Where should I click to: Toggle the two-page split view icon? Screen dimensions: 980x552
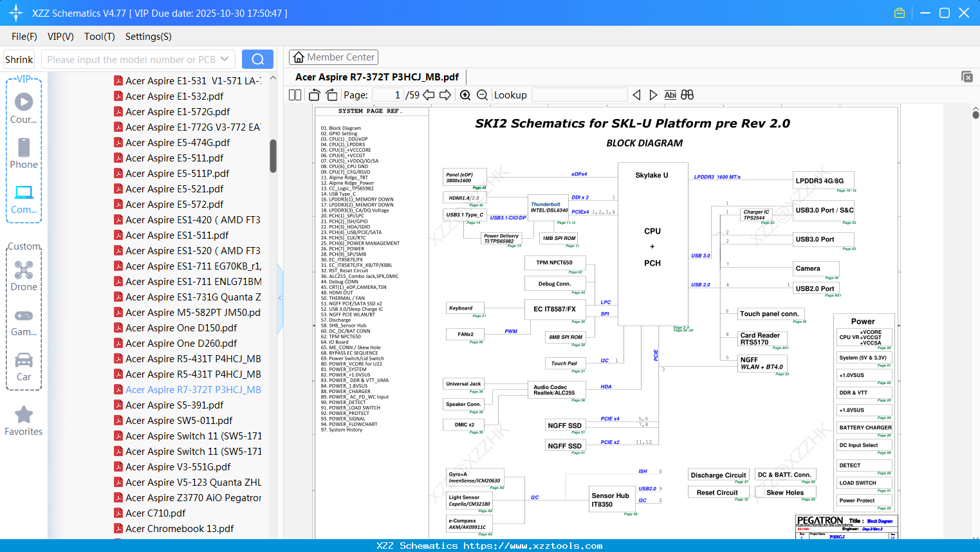tap(295, 95)
